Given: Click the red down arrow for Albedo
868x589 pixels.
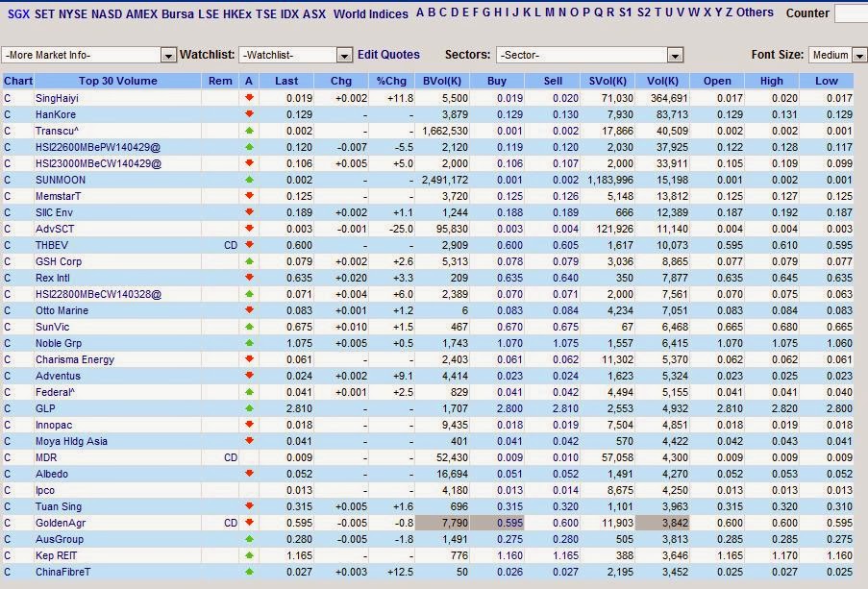Looking at the screenshot, I should pos(249,474).
